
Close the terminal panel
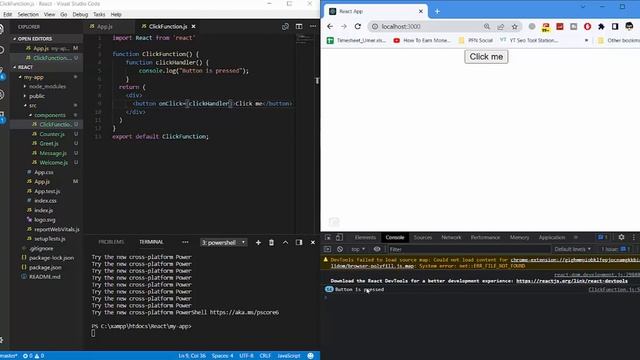(313, 242)
